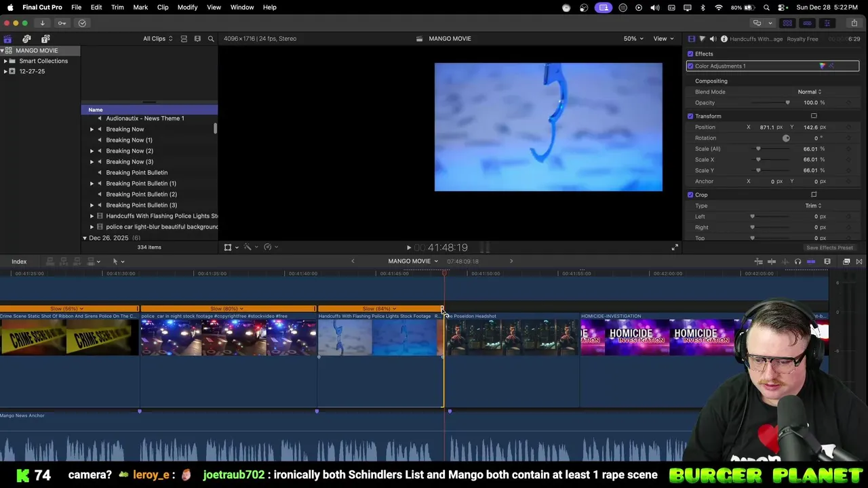Screen dimensions: 868x488
Task: Click the Import Media arrow button
Action: click(x=42, y=23)
